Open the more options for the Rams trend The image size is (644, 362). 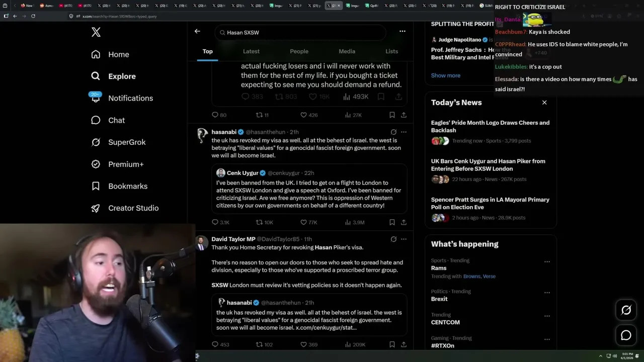point(547,261)
